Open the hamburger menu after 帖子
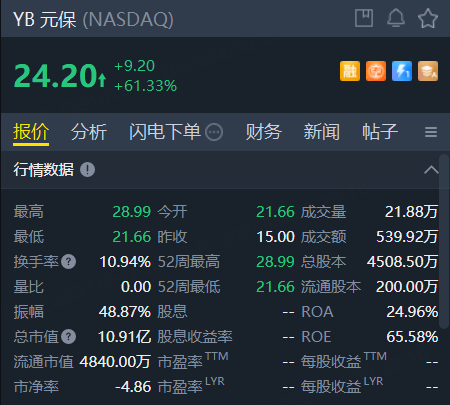This screenshot has height=405, width=450. tap(431, 132)
